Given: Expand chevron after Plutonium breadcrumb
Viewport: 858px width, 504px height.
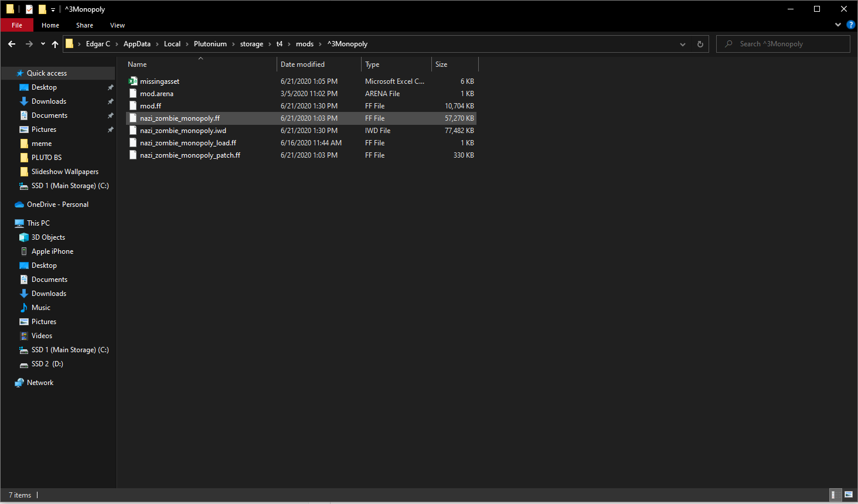Looking at the screenshot, I should click(233, 44).
